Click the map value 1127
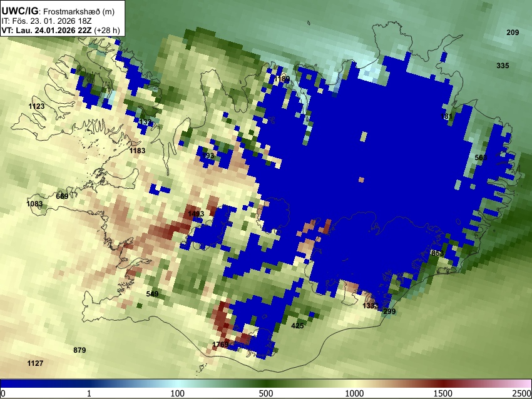Viewport: 532px width, 399px height. [35, 363]
